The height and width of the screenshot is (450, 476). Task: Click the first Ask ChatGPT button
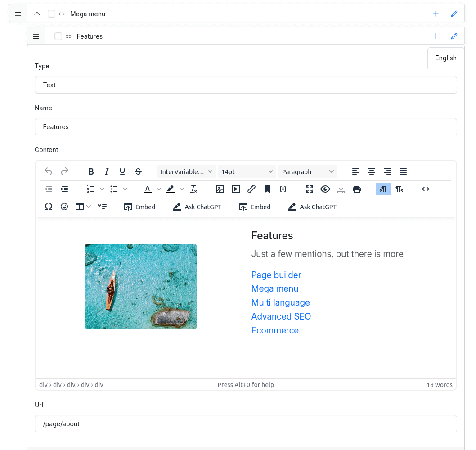click(197, 207)
